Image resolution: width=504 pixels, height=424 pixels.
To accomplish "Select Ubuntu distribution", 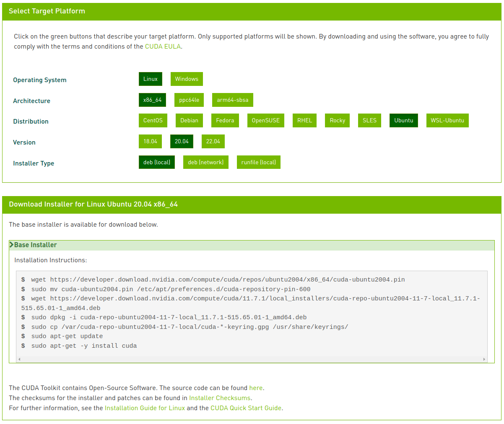I will [404, 120].
